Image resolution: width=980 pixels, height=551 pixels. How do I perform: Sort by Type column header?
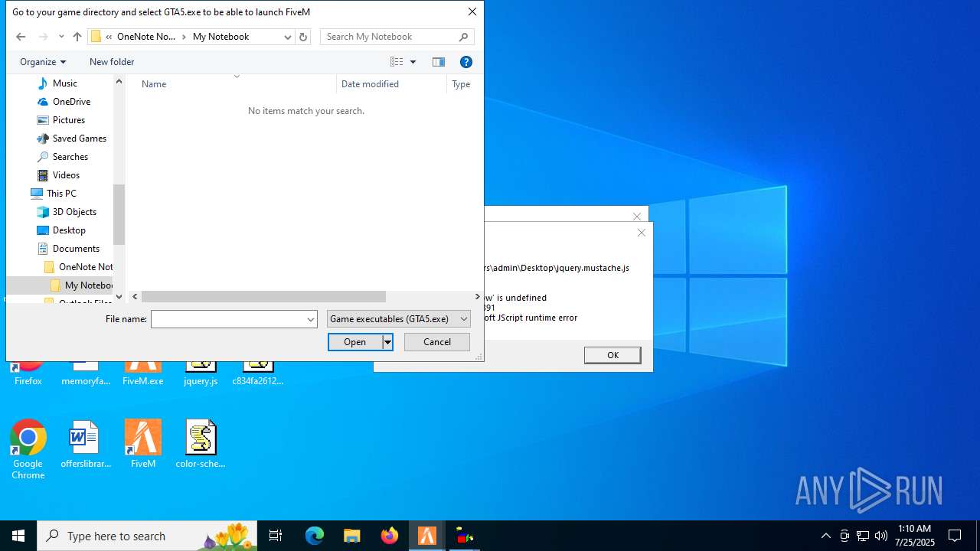tap(461, 84)
